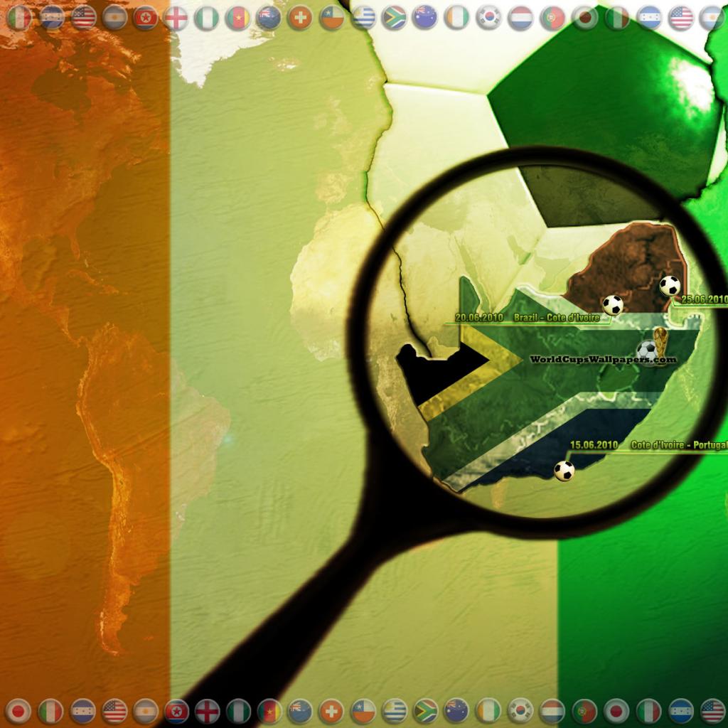The image size is (728, 728).
Task: Click the England flag in the top row
Action: 176,18
